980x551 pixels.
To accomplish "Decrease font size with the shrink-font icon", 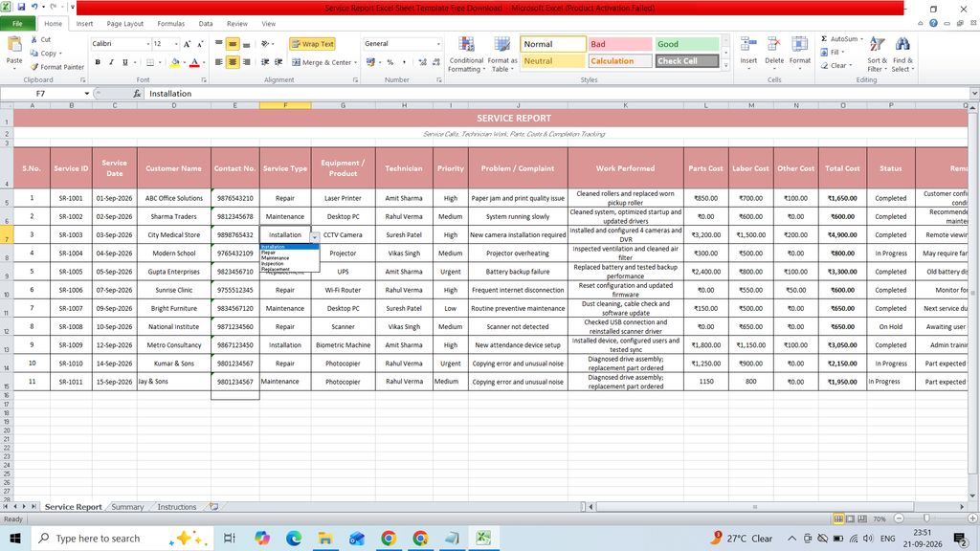I will coord(200,44).
